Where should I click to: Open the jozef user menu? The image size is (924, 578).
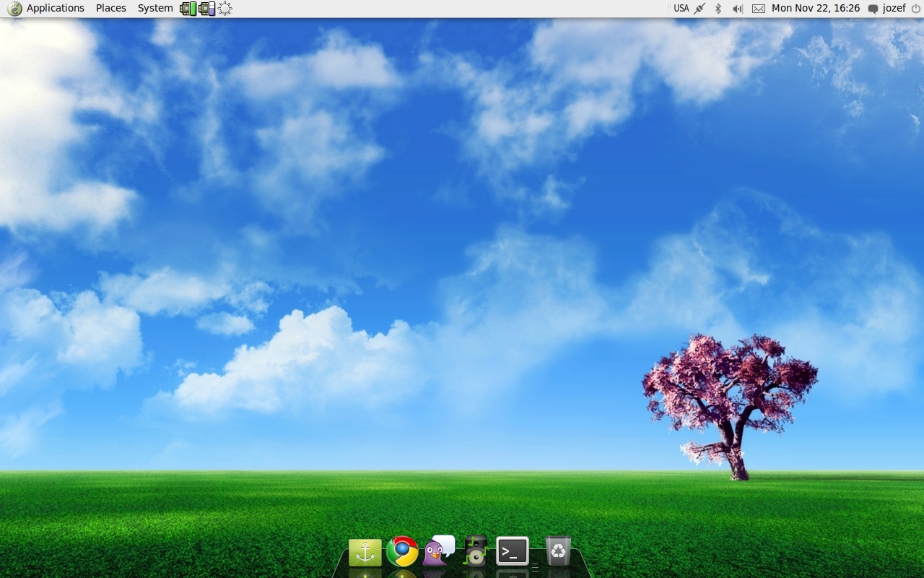click(894, 8)
